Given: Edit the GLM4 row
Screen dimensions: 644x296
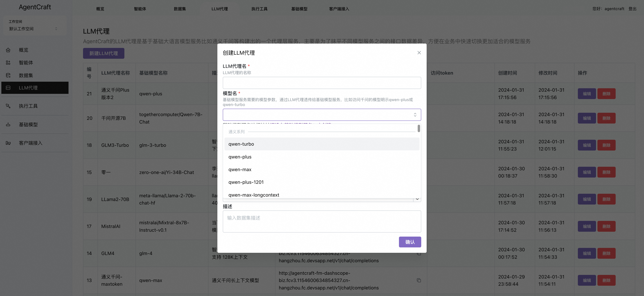Looking at the screenshot, I should click(x=587, y=253).
